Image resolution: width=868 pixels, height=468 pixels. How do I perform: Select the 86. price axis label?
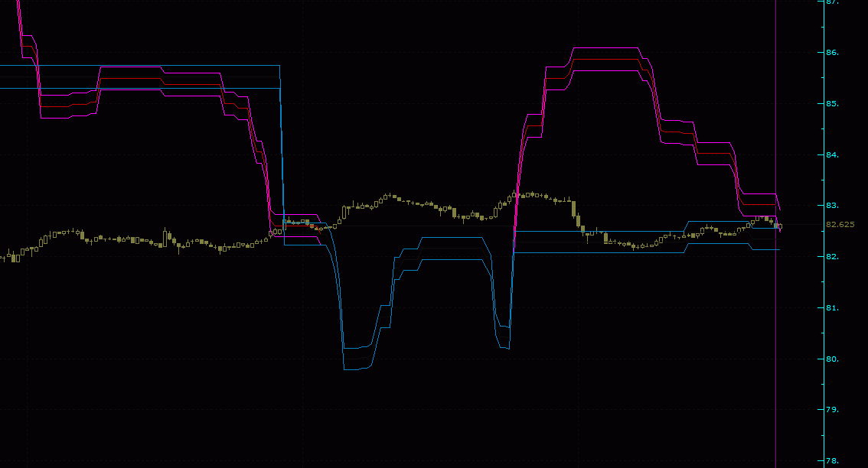pos(832,53)
